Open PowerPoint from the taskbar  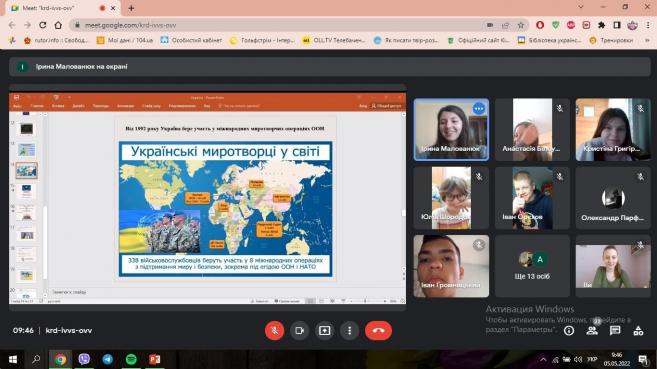[155, 359]
